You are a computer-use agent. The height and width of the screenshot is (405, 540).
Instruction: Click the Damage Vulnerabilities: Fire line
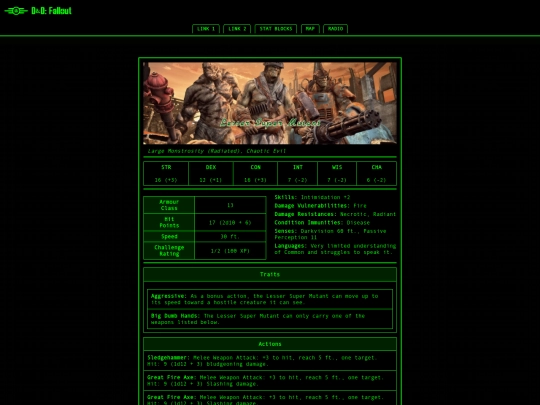[x=320, y=206]
